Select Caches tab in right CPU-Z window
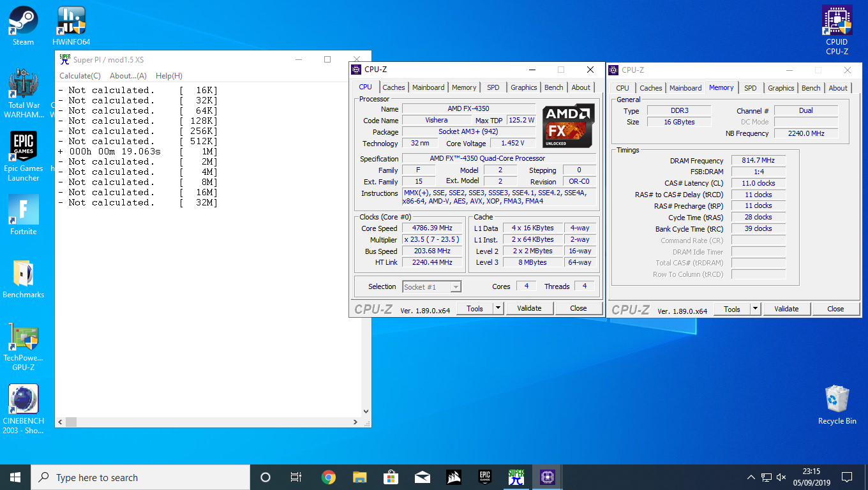Screen dimensions: 868x490 pos(651,88)
